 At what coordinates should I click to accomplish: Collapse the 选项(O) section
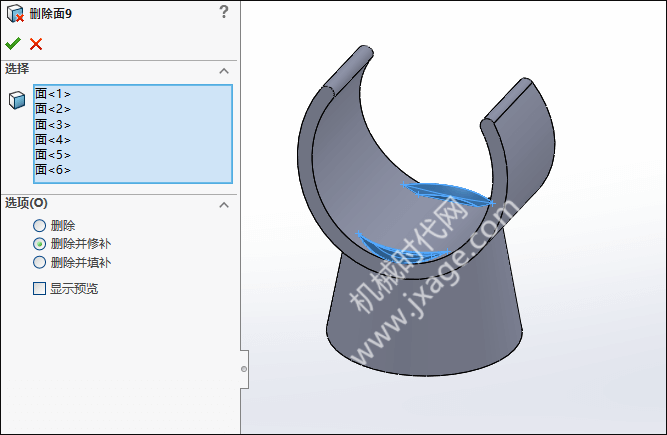point(224,205)
